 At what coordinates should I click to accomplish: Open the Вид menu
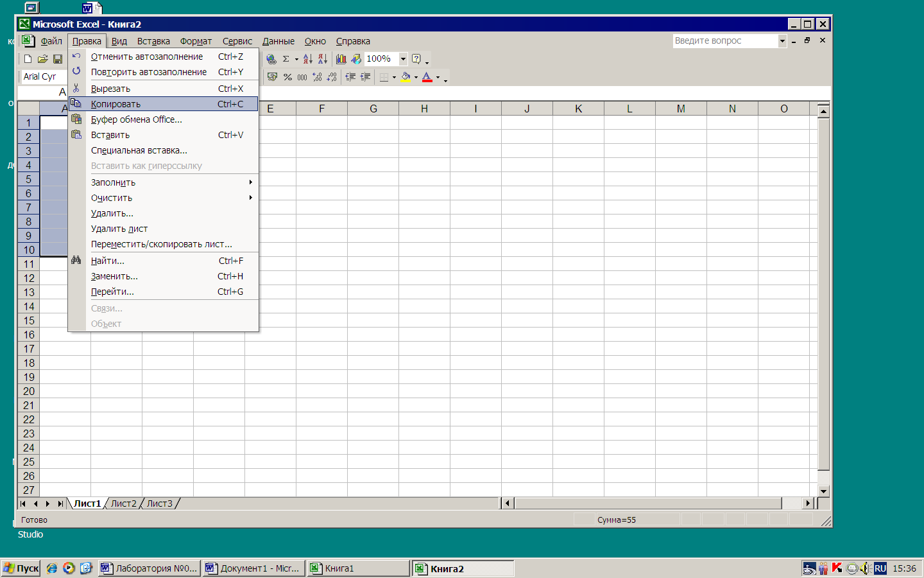[x=119, y=41]
